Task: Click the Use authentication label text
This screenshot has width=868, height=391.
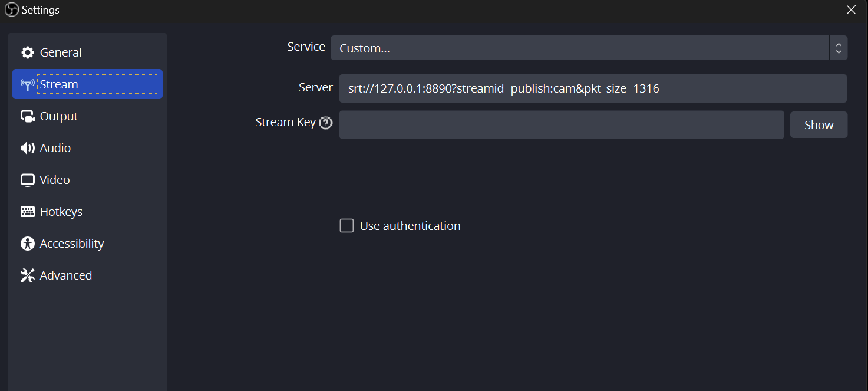Action: [410, 226]
